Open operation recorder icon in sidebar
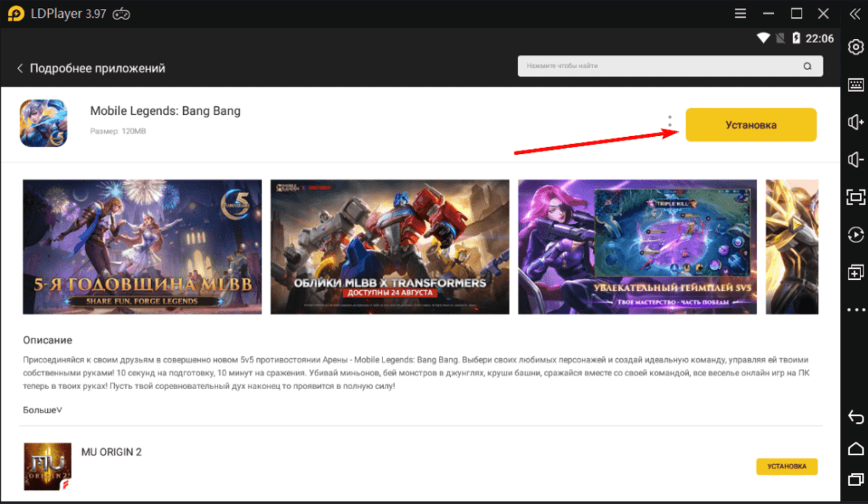 point(855,234)
